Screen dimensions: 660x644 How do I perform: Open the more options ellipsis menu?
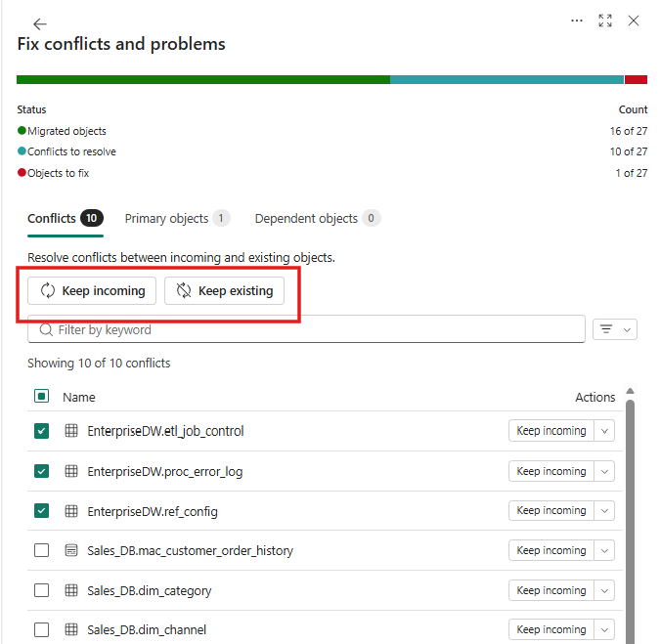(577, 21)
